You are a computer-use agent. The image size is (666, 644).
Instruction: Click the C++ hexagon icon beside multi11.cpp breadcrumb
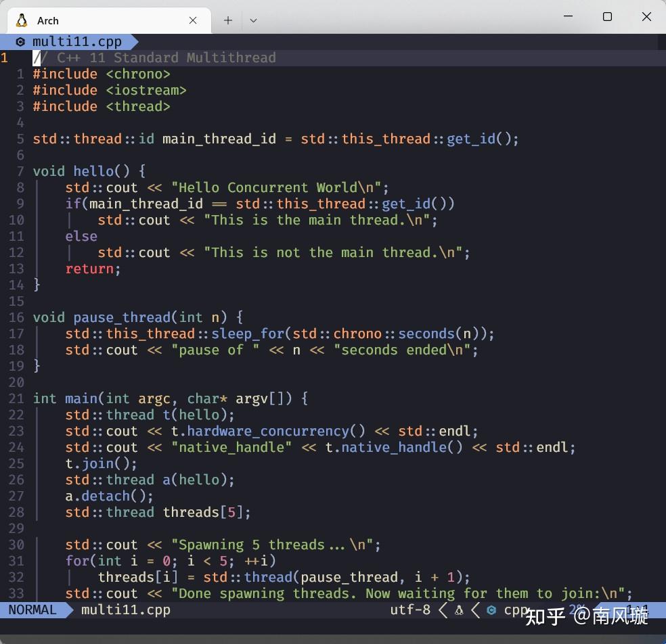pos(20,41)
